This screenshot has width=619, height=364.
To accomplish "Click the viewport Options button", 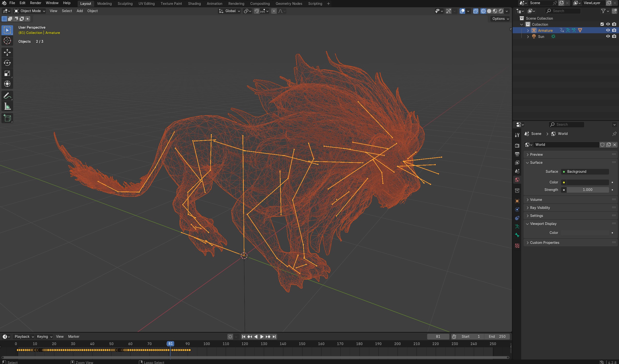I will point(500,19).
